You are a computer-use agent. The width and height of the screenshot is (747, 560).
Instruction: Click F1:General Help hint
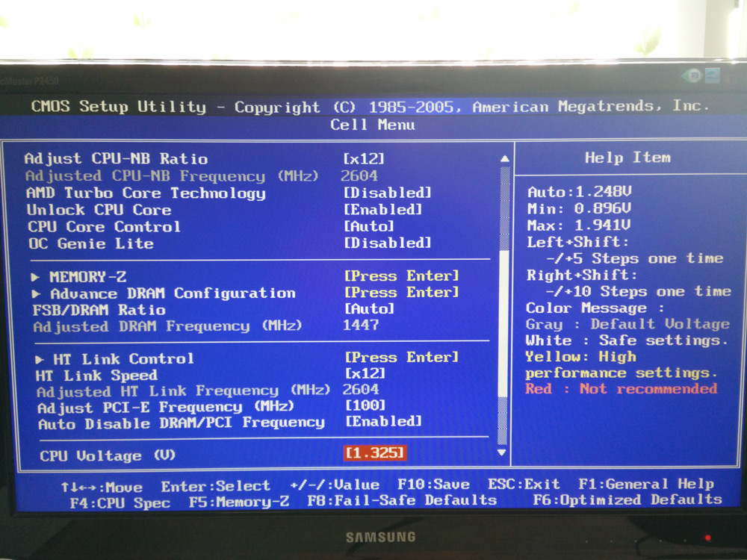[646, 485]
